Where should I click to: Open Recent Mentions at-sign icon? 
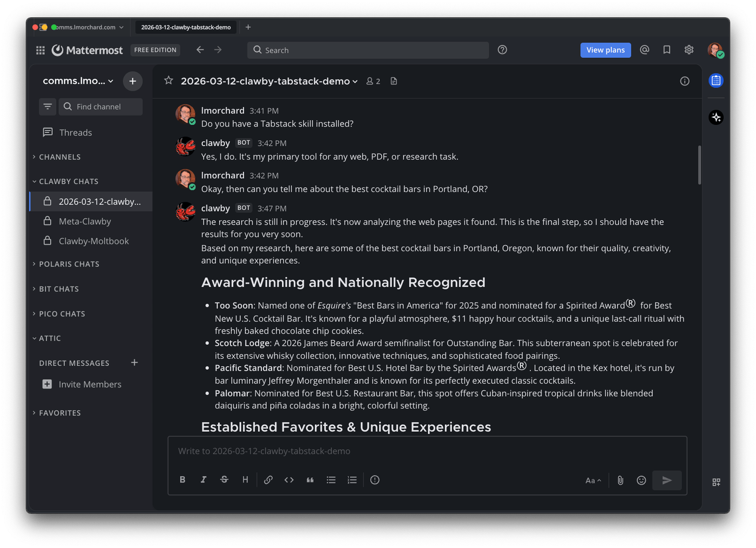[x=644, y=50]
